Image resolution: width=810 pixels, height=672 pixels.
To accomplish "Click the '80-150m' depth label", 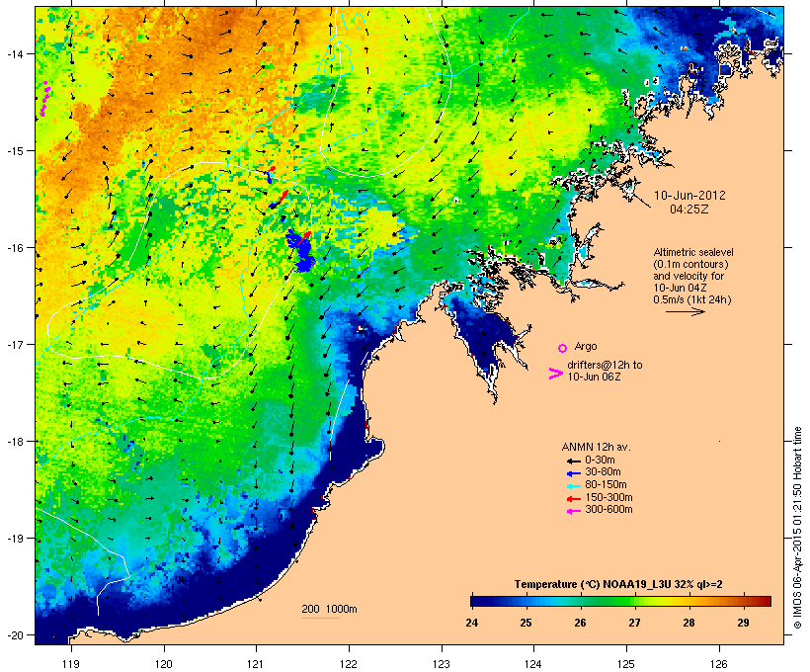I will pyautogui.click(x=606, y=485).
